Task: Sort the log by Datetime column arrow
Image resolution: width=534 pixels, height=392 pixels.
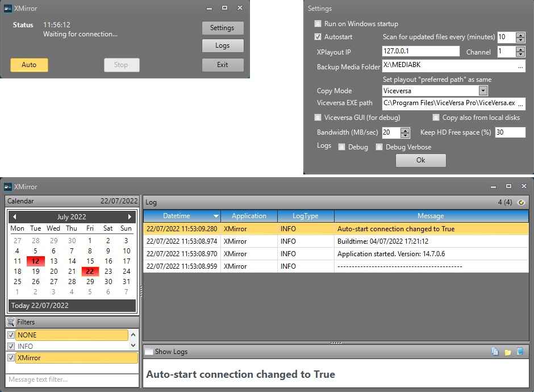Action: [x=216, y=216]
